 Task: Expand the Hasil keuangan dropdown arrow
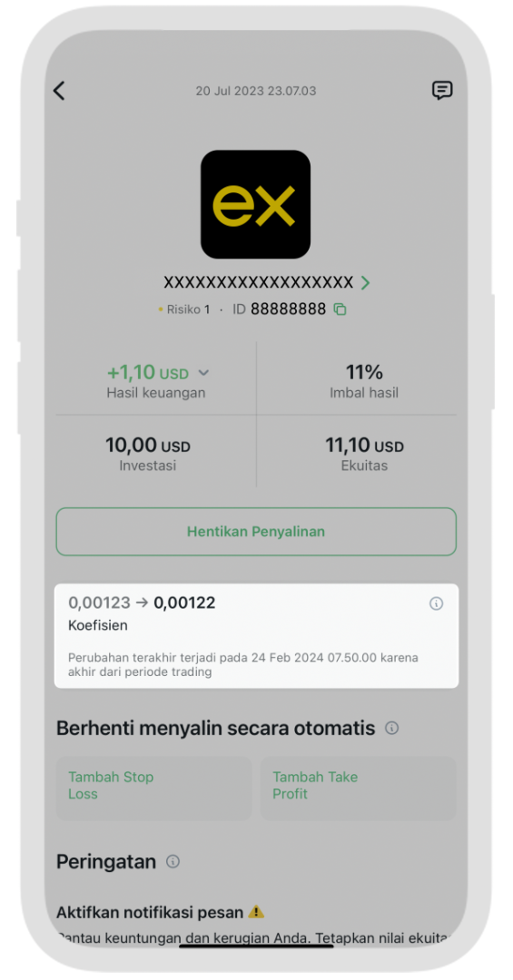coord(203,373)
